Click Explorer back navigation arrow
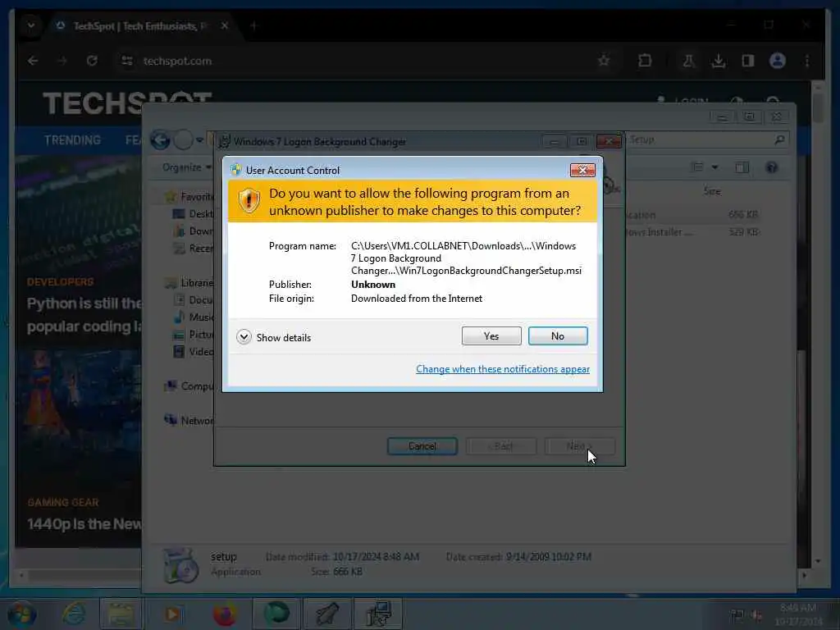 tap(160, 140)
